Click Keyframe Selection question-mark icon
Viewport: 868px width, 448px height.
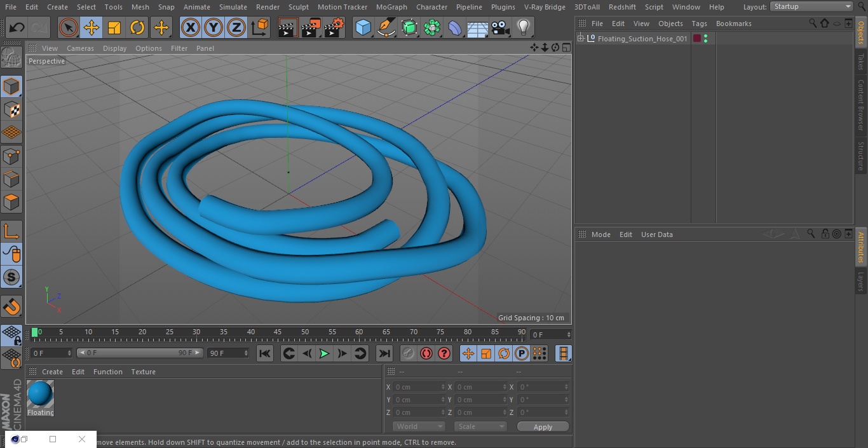click(444, 353)
